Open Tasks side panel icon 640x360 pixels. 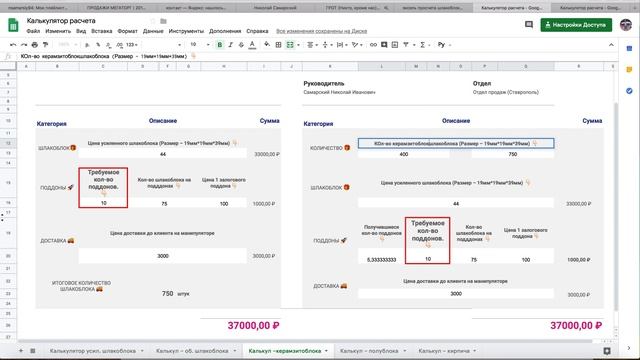click(x=629, y=91)
